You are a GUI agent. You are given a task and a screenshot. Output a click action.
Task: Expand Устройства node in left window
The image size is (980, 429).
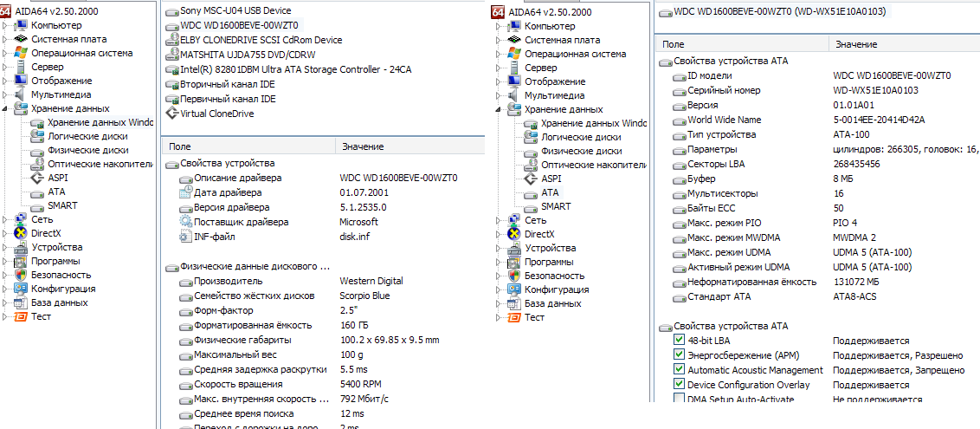[x=5, y=247]
